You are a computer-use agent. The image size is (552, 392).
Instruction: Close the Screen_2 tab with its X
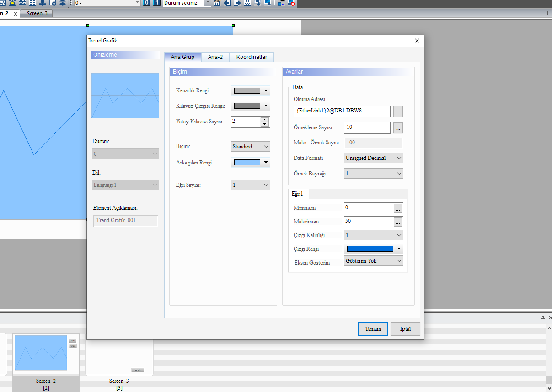(16, 14)
